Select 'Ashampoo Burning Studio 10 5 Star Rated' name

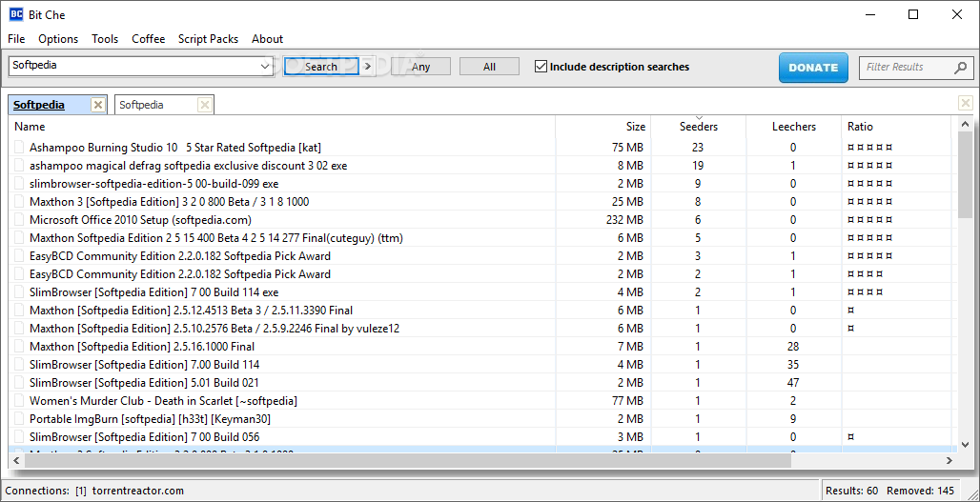[x=175, y=148]
